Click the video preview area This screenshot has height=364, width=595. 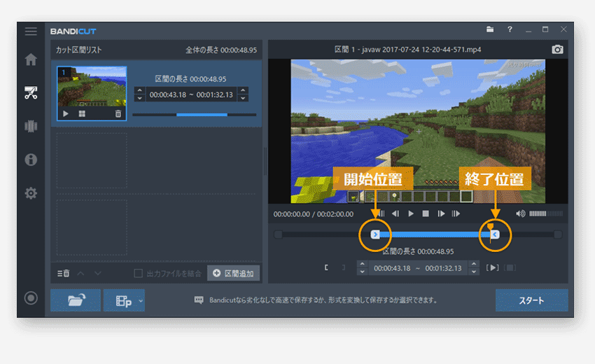click(418, 132)
